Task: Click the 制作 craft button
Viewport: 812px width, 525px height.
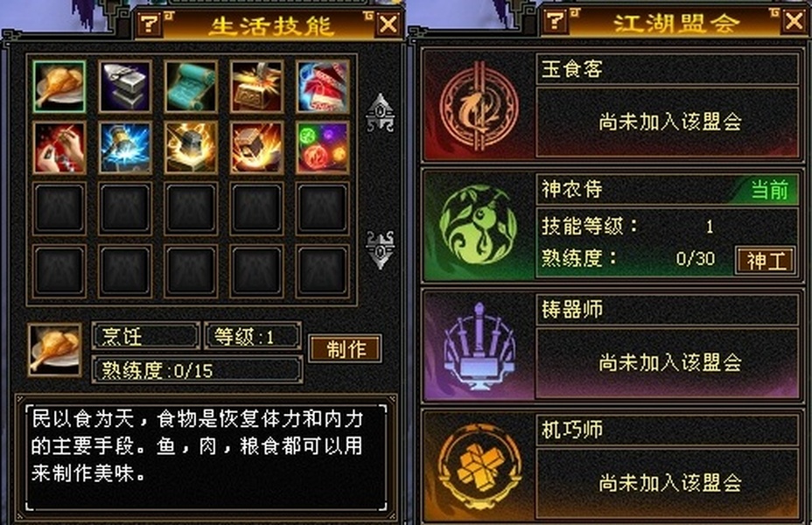Action: click(346, 348)
